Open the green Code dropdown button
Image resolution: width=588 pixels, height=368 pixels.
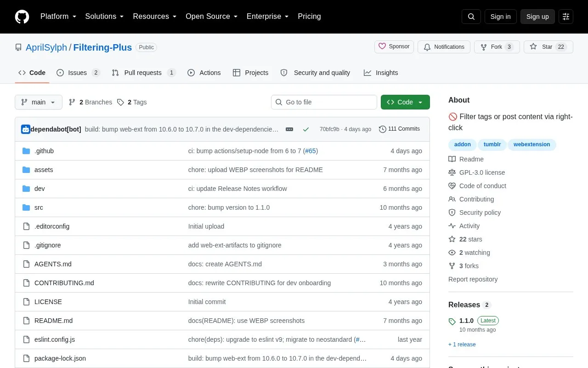(x=405, y=102)
